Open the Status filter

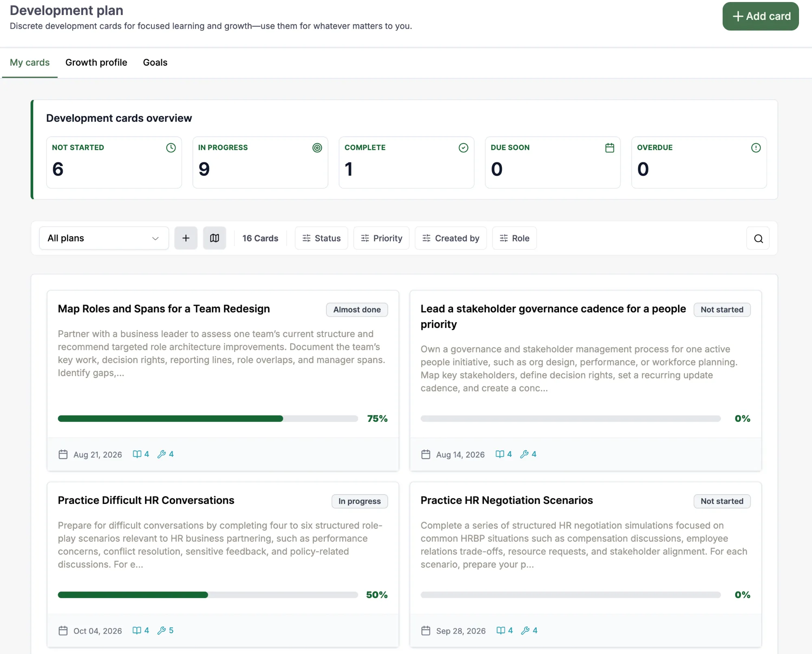[x=322, y=238]
